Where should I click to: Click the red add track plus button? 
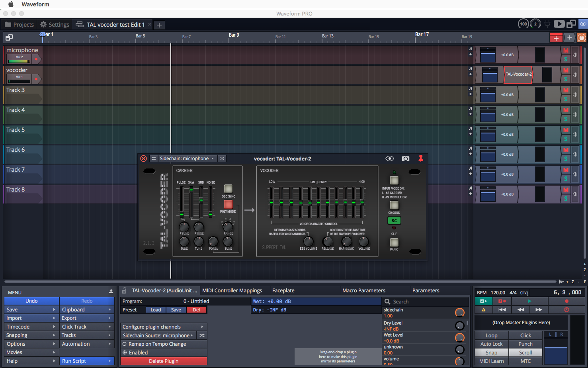pos(556,38)
